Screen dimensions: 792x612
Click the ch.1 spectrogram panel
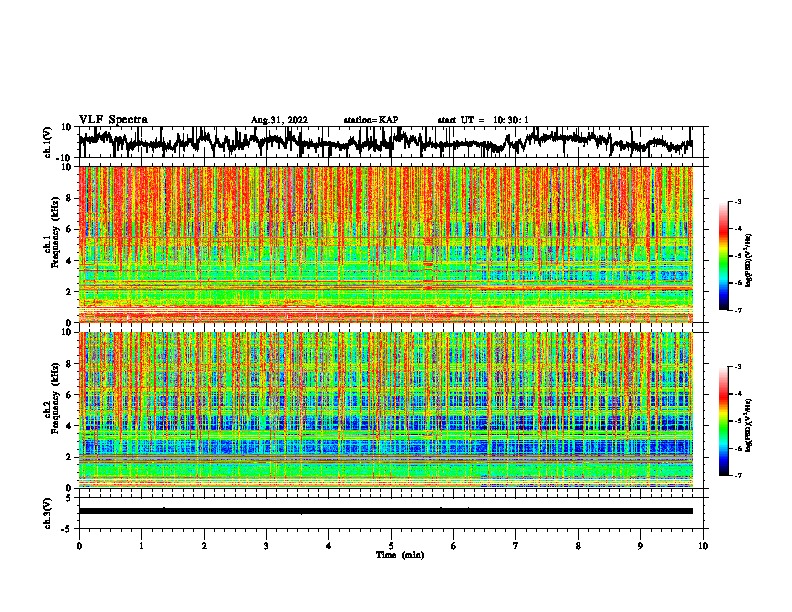pos(386,244)
